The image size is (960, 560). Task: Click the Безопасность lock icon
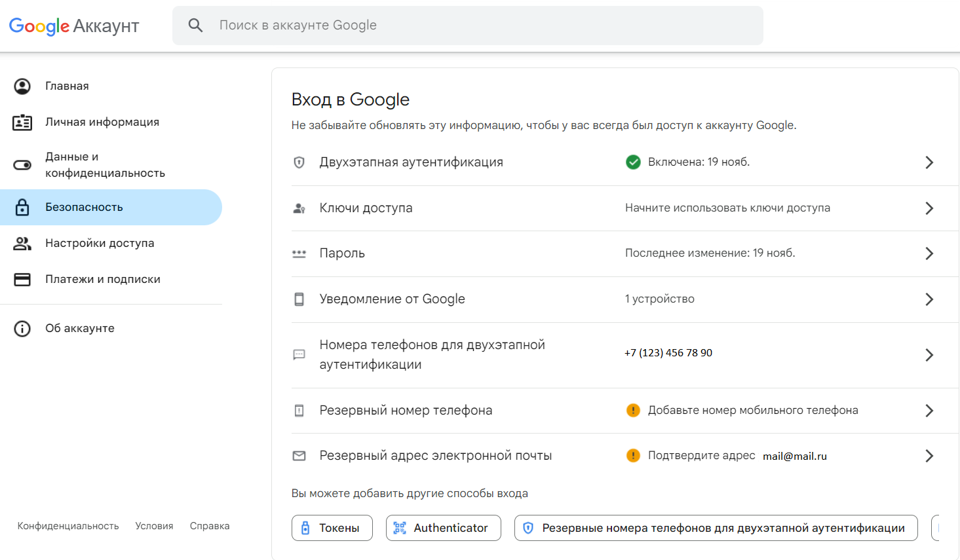point(22,207)
